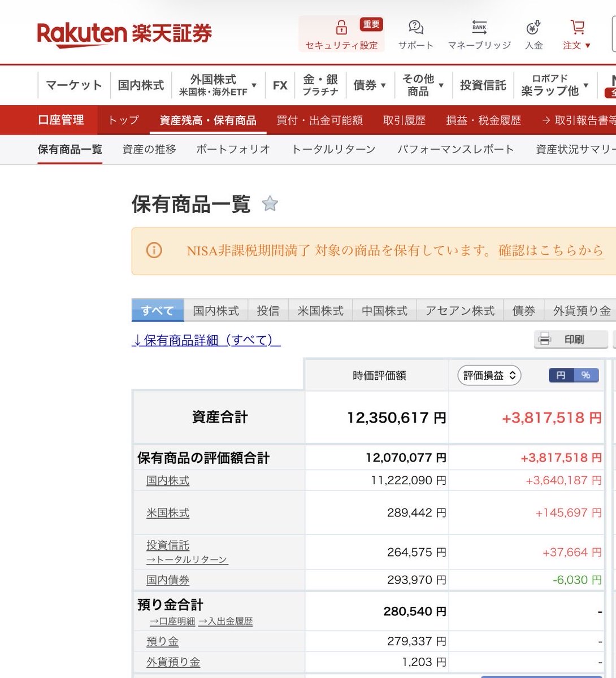Image resolution: width=616 pixels, height=678 pixels.
Task: Select the 外貨預り金 filter tab
Action: click(580, 311)
